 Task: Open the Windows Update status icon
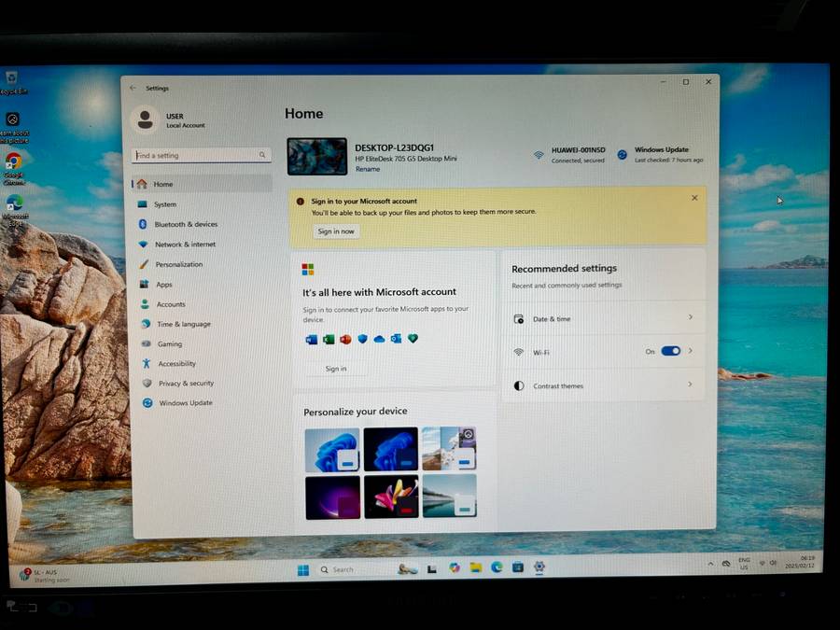[x=623, y=155]
